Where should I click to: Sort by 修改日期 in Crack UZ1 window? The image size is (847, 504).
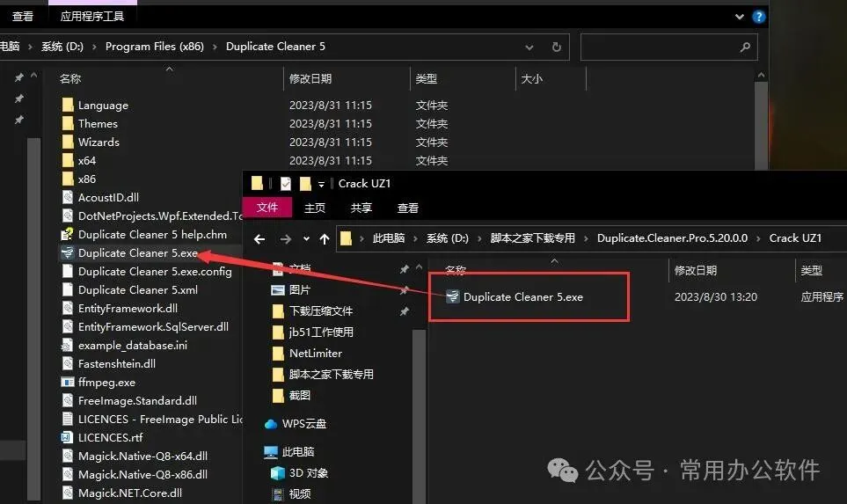(x=695, y=270)
